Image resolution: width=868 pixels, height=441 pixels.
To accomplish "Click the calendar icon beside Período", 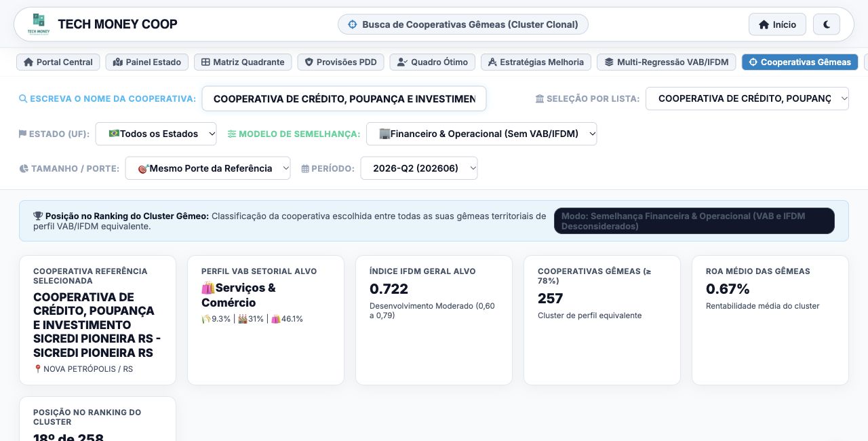I will [305, 169].
